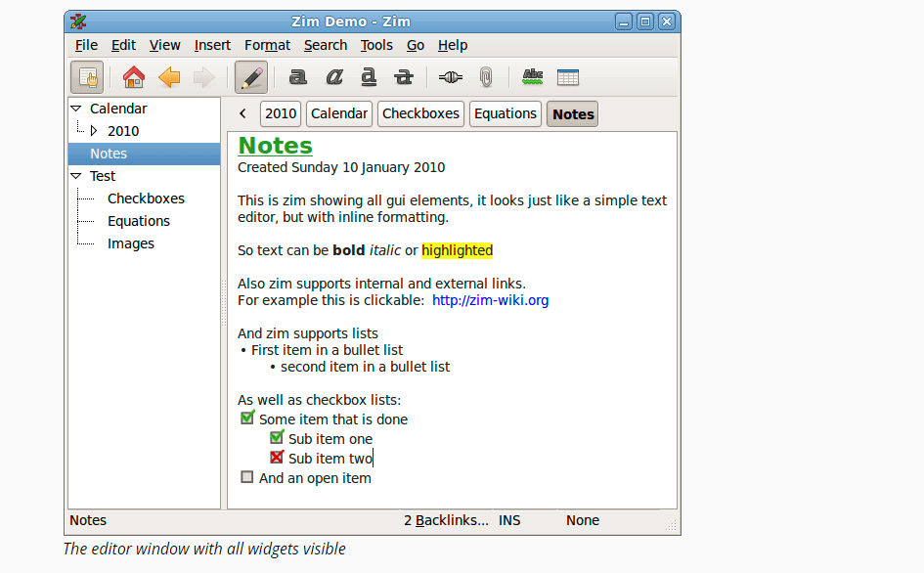Image resolution: width=924 pixels, height=573 pixels.
Task: Apply underline highlight formatting icon
Action: point(369,77)
